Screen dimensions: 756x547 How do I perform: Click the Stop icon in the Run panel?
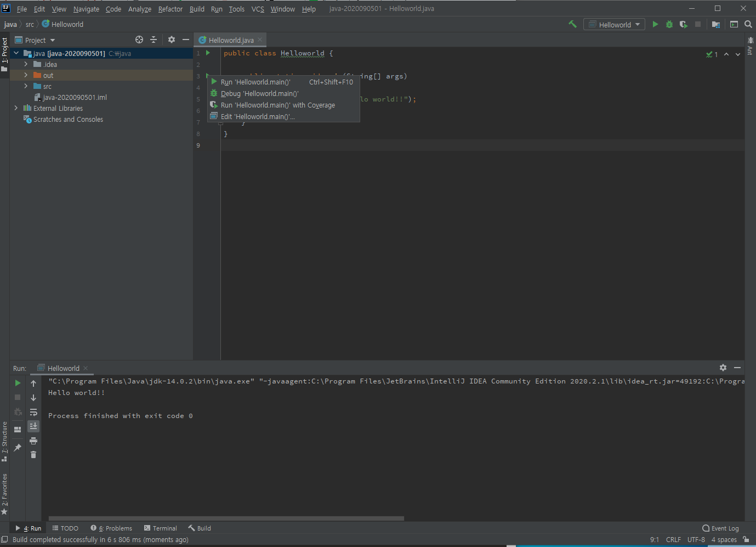coord(18,397)
